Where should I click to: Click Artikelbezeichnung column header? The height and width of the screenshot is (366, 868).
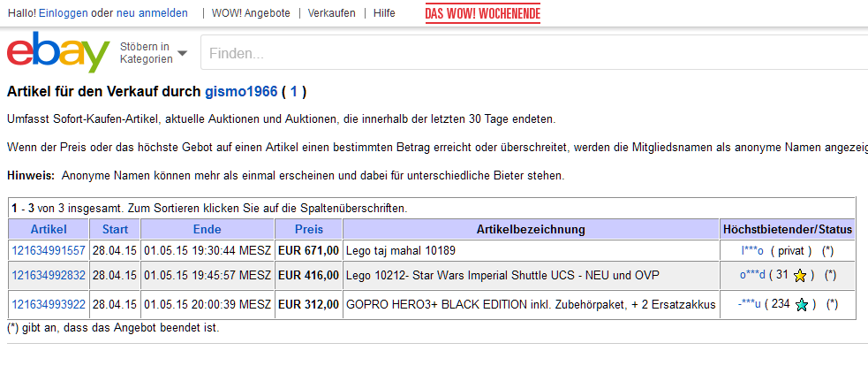pos(531,230)
